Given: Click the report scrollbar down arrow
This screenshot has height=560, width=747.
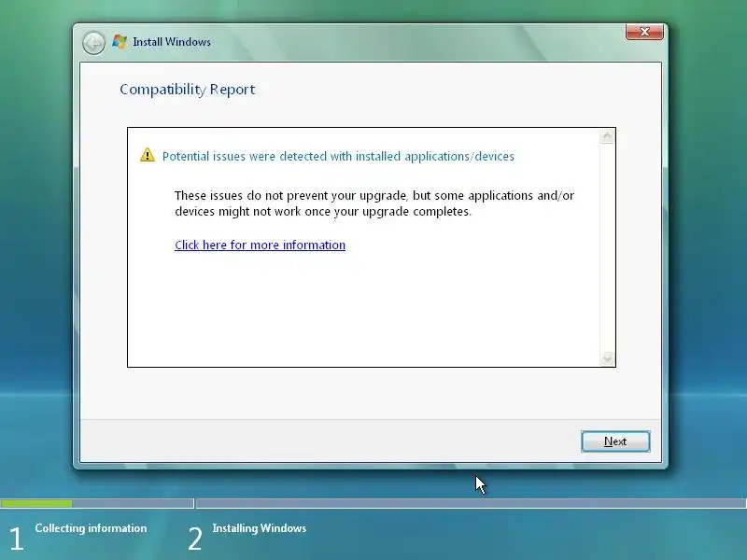Looking at the screenshot, I should tap(607, 358).
